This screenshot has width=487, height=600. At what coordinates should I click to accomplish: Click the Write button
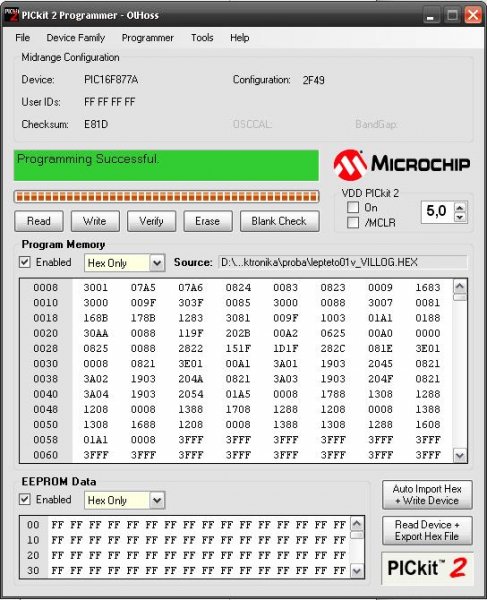click(x=95, y=221)
